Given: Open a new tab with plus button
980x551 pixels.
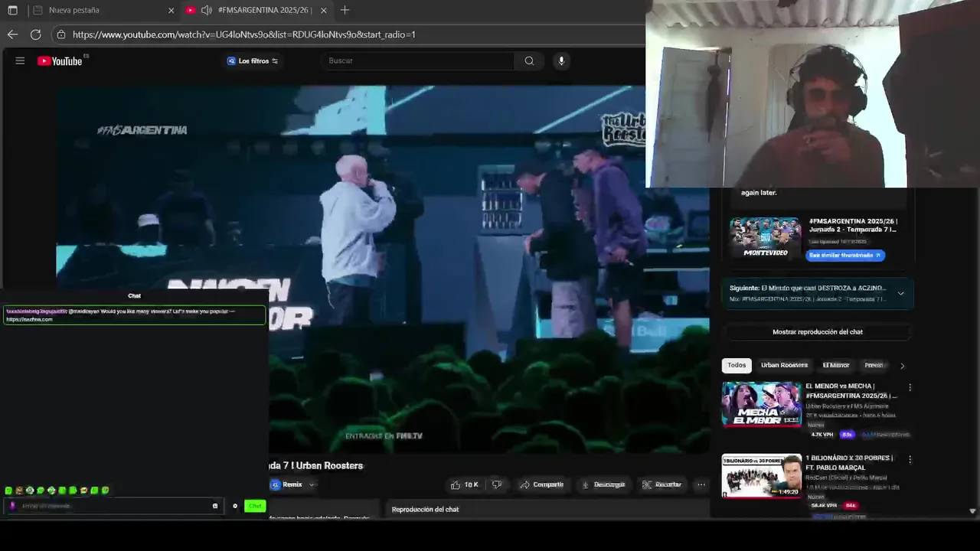Looking at the screenshot, I should pyautogui.click(x=345, y=10).
